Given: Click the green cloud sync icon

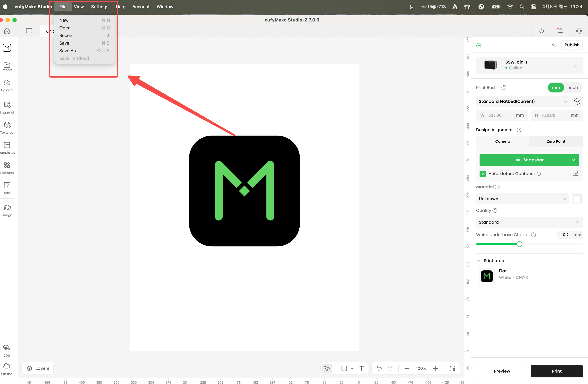Looking at the screenshot, I should 479,45.
